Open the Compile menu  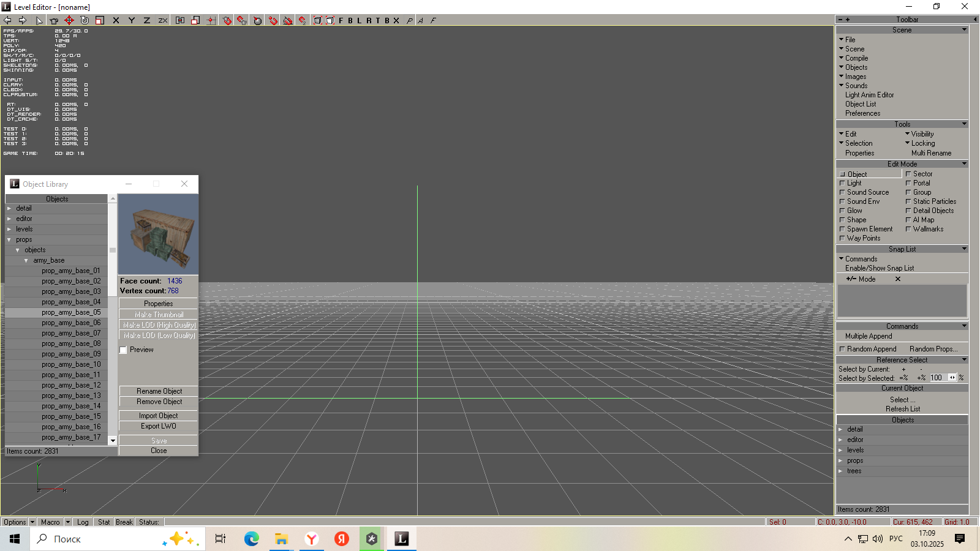[x=856, y=58]
